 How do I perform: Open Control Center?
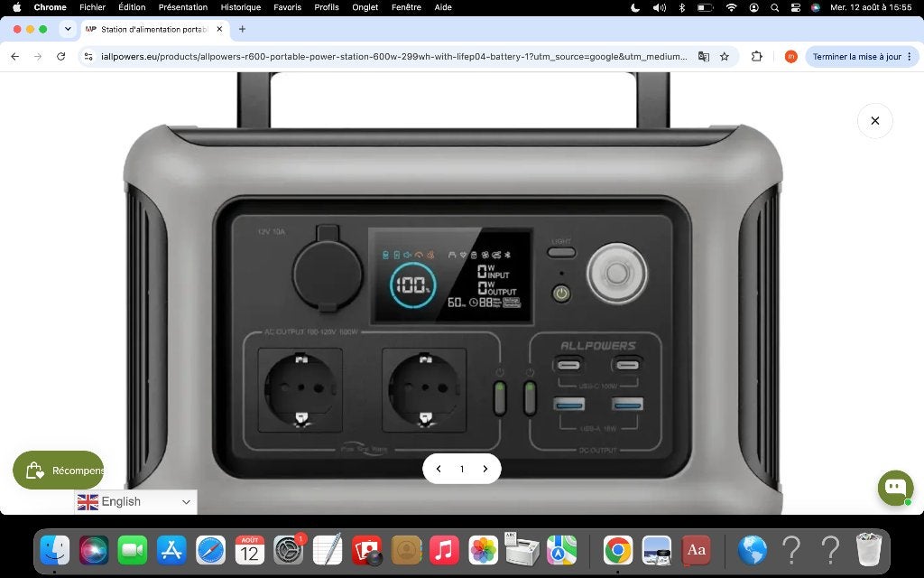(796, 7)
